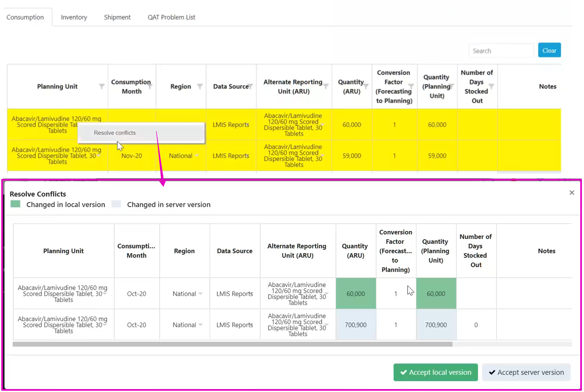Viewport: 584px width, 392px height.
Task: Click Oct-20 in the server version row
Action: coord(137,325)
